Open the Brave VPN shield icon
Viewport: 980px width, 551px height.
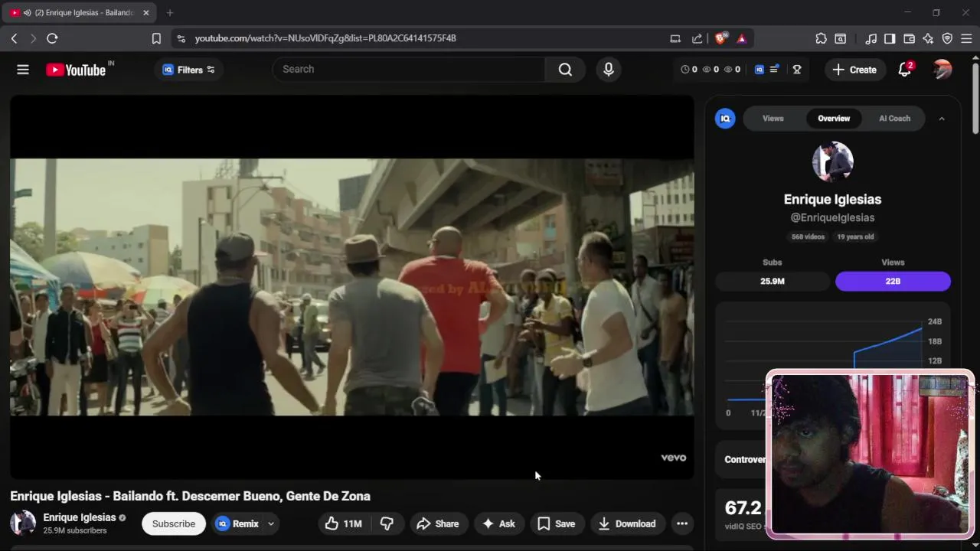[x=947, y=38]
